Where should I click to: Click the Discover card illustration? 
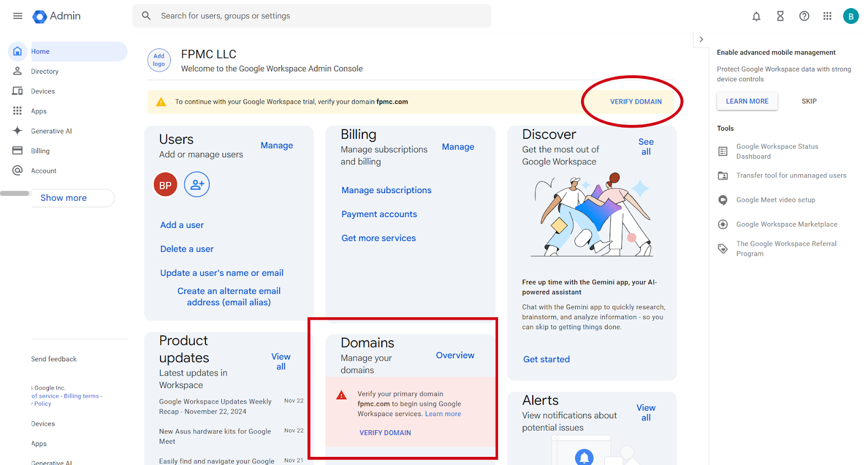tap(592, 215)
